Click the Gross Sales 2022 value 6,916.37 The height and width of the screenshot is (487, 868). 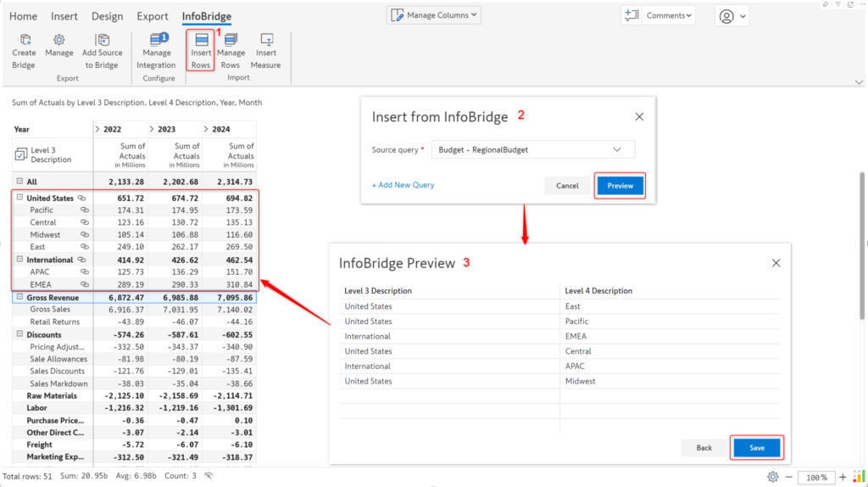(x=126, y=309)
